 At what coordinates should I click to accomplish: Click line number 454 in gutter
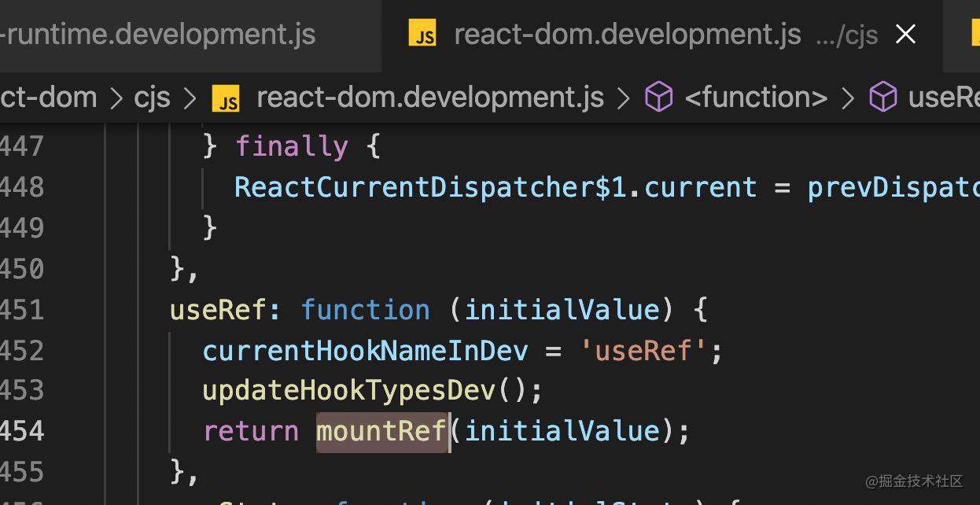tap(22, 431)
